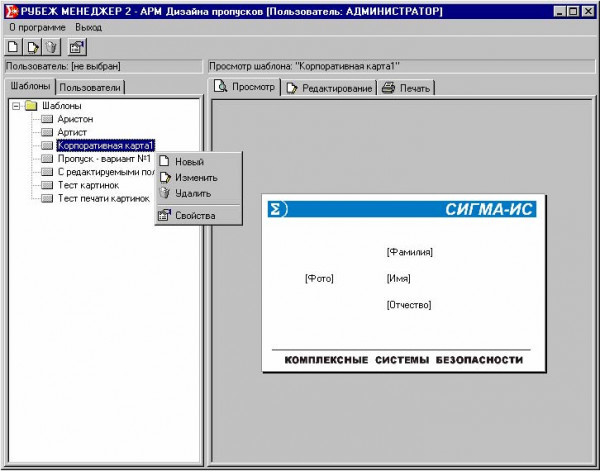600x472 pixels.
Task: Open the О программе menu
Action: (37, 27)
